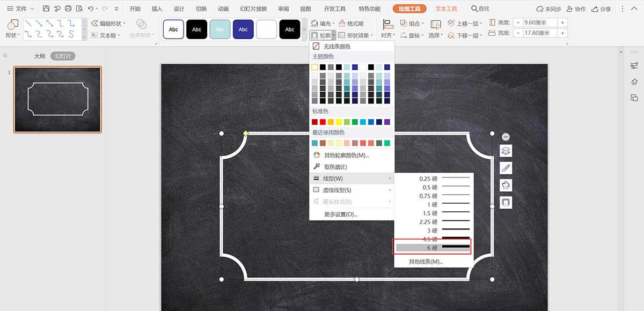
Task: Expand the line shapes gallery arrow
Action: [x=84, y=37]
